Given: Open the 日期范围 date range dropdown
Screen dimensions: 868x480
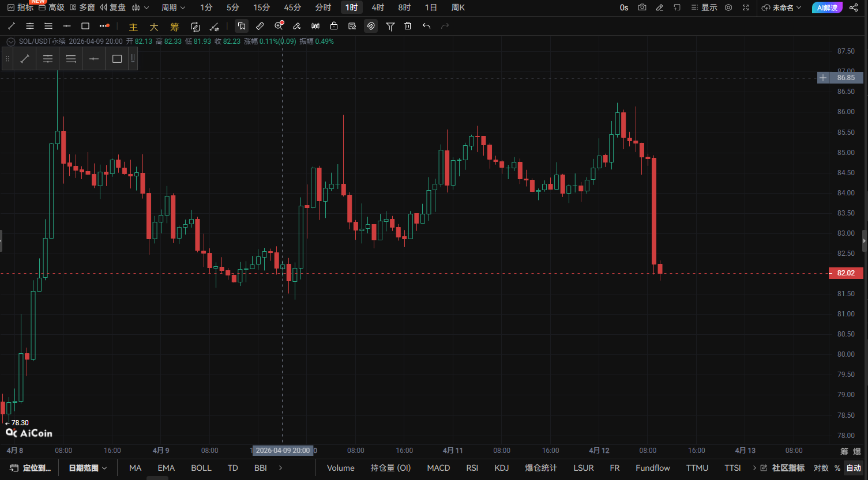Looking at the screenshot, I should [x=88, y=468].
